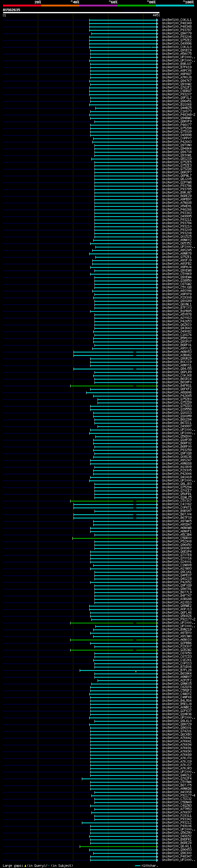
Task: Select hit label UniRef100_P48348-2
Action: pyautogui.click(x=179, y=115)
